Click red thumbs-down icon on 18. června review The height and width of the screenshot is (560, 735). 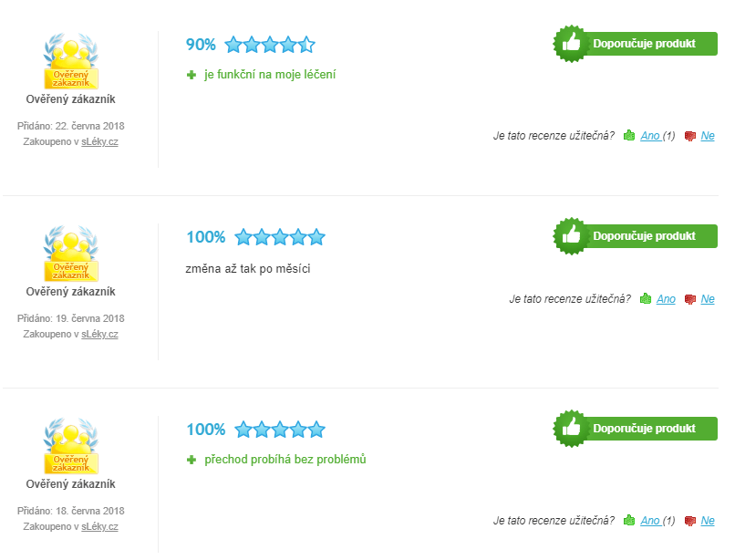tap(690, 521)
